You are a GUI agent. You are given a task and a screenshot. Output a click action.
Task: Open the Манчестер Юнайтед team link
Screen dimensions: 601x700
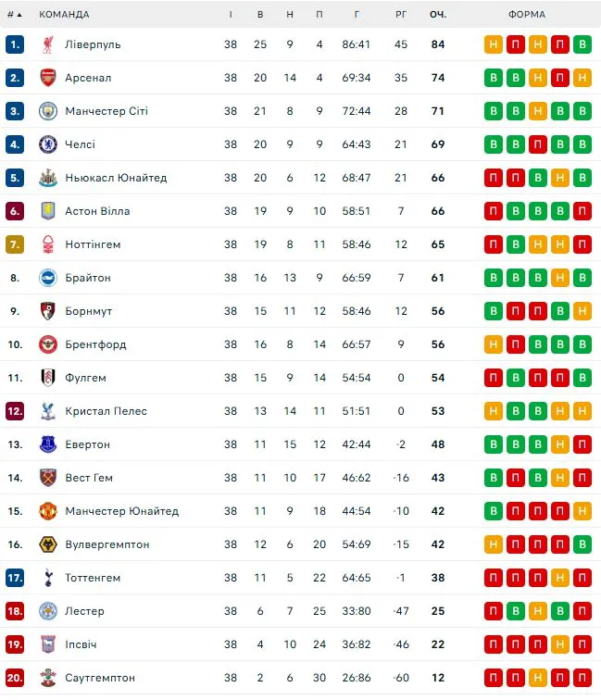pyautogui.click(x=122, y=511)
